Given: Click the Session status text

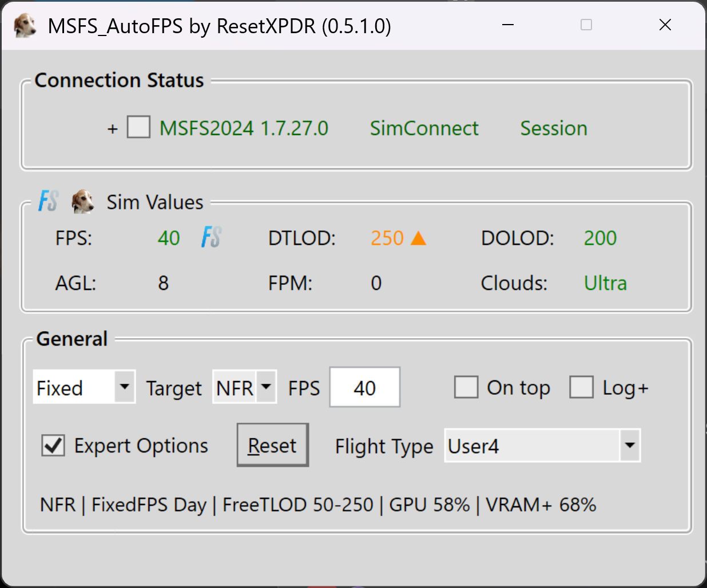Looking at the screenshot, I should click(x=554, y=128).
